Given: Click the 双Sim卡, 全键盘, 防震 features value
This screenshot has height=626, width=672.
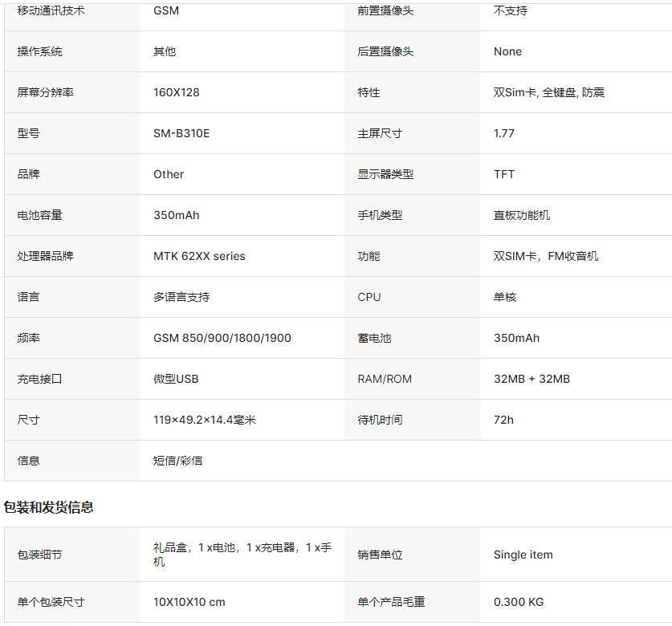Looking at the screenshot, I should pyautogui.click(x=549, y=92).
